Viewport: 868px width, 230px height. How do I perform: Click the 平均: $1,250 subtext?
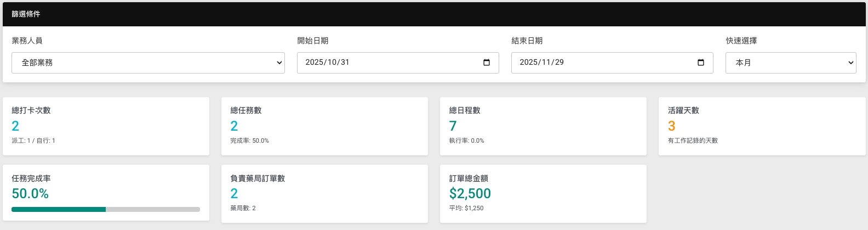tap(466, 208)
